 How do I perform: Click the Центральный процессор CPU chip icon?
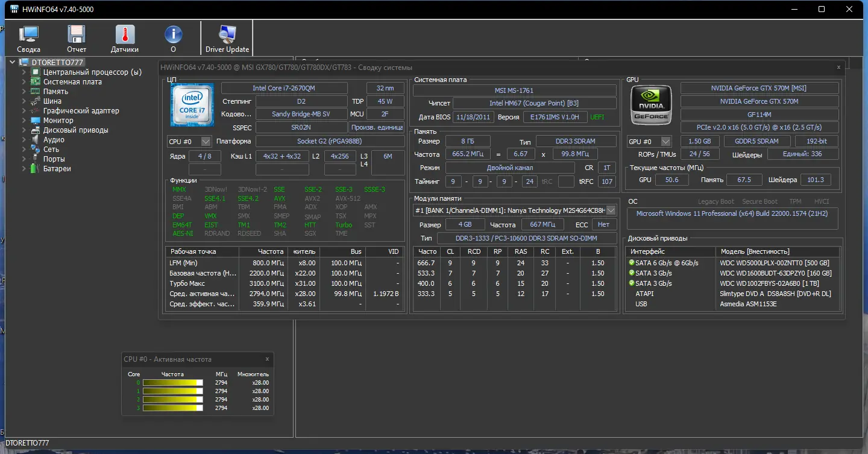36,72
